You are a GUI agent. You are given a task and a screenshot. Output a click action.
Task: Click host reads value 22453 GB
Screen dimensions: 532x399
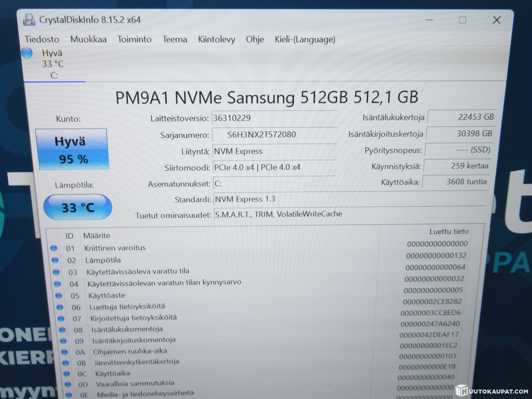462,117
